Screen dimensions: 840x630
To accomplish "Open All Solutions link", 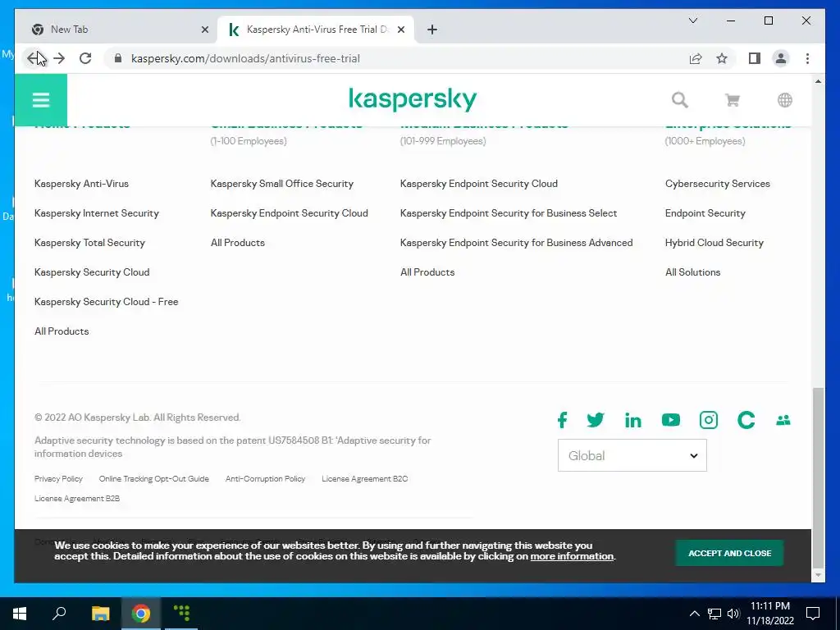I will 692,272.
